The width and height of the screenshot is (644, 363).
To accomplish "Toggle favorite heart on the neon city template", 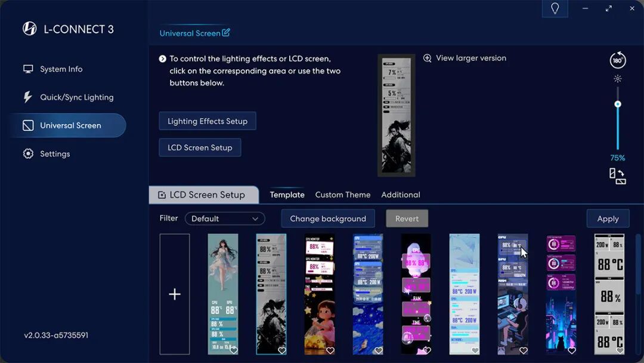I will 571,350.
